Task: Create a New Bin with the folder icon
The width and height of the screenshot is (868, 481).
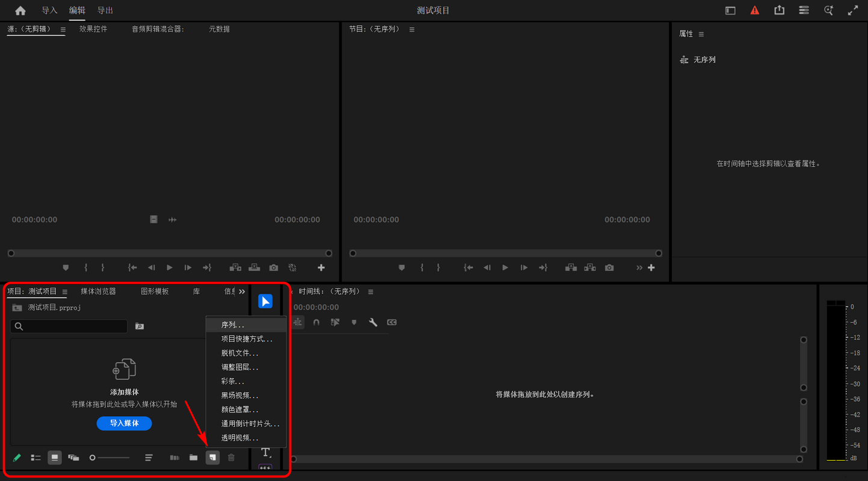Action: tap(193, 458)
